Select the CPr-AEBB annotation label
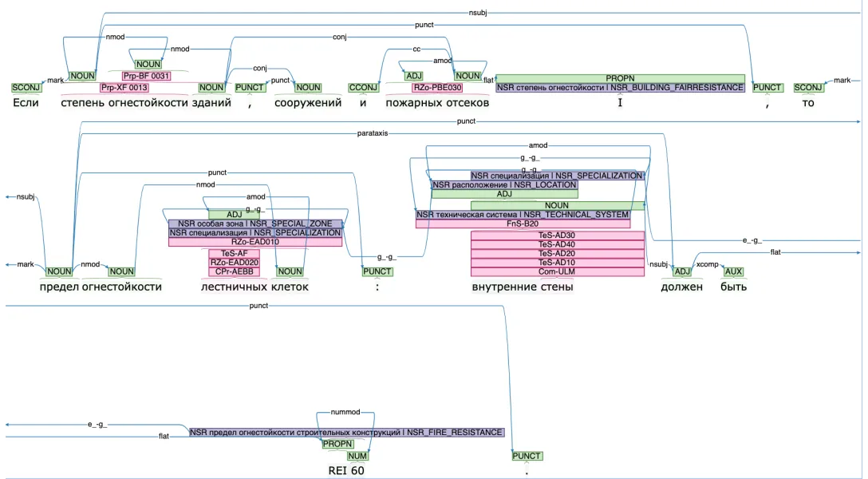The height and width of the screenshot is (479, 868). coord(234,271)
